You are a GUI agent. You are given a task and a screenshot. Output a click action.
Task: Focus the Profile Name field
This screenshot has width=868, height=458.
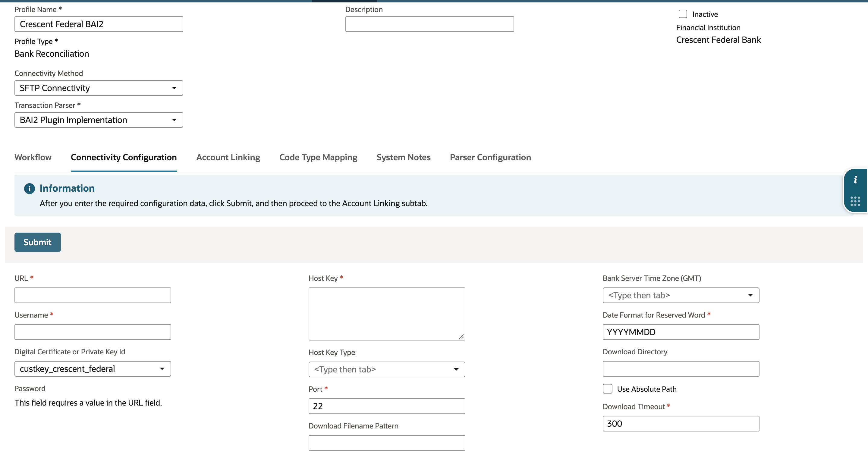[x=99, y=24]
